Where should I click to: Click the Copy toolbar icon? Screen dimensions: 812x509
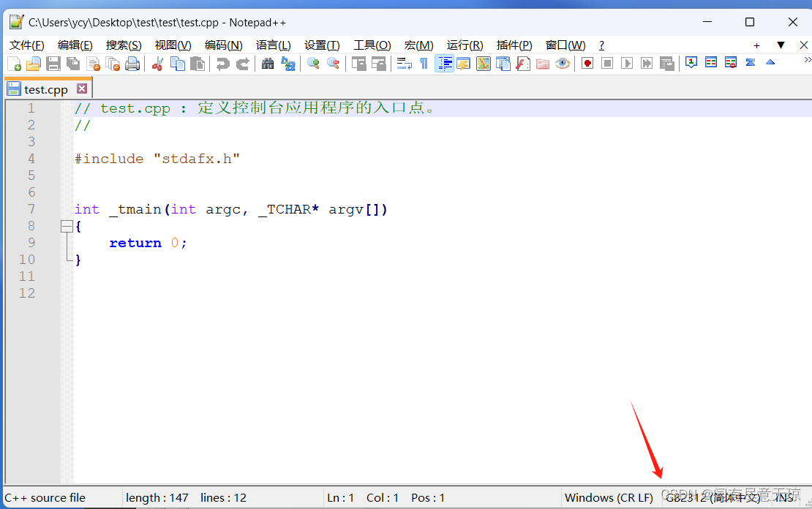pyautogui.click(x=178, y=64)
